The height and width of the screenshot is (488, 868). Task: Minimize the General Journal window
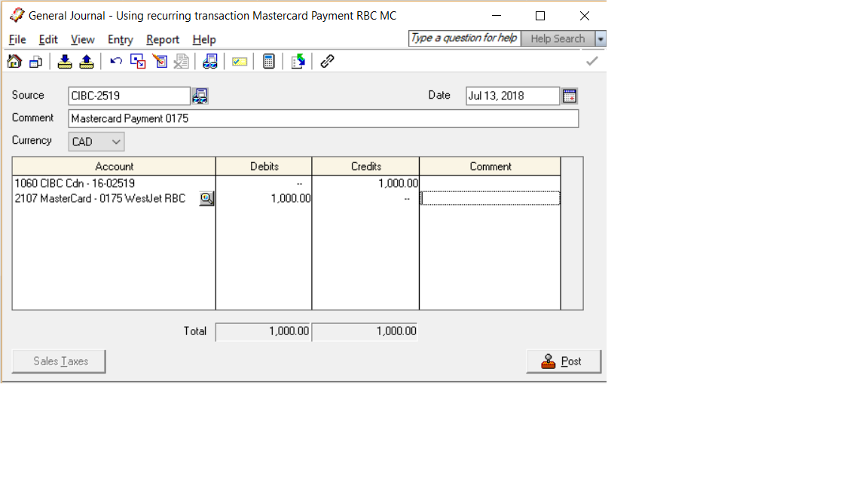pos(497,16)
